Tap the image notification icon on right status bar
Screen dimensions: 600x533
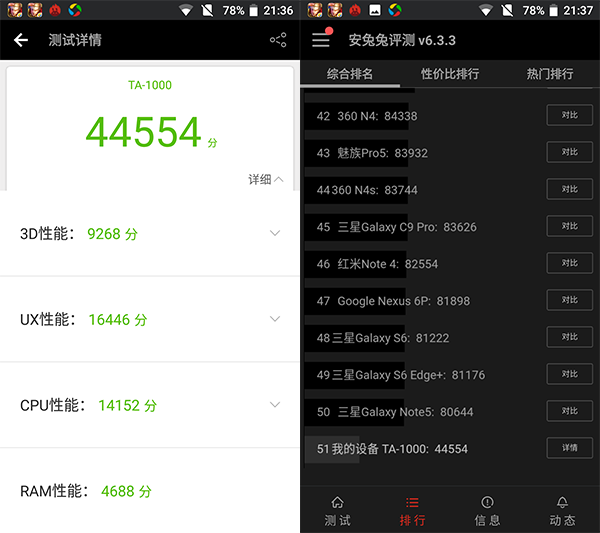click(375, 10)
